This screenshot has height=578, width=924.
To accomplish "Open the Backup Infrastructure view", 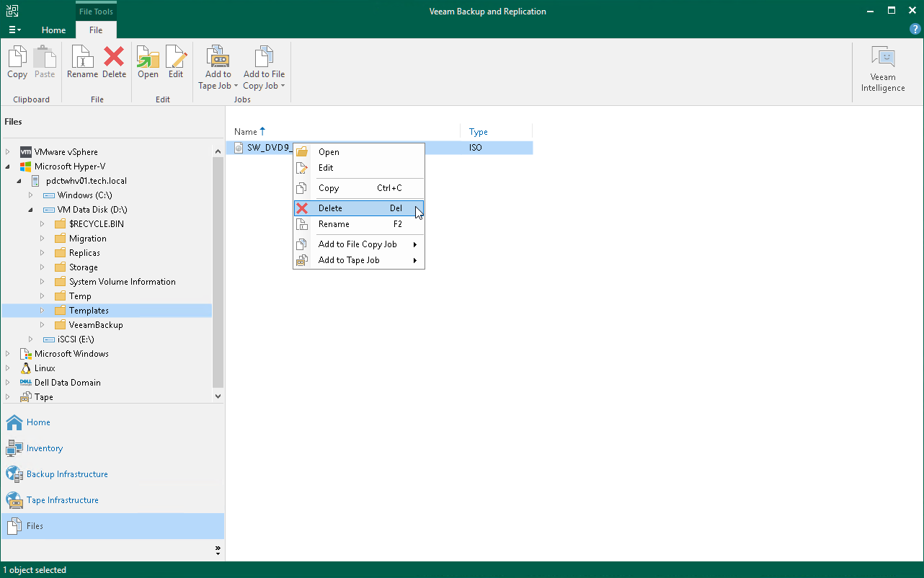I will tap(112, 474).
